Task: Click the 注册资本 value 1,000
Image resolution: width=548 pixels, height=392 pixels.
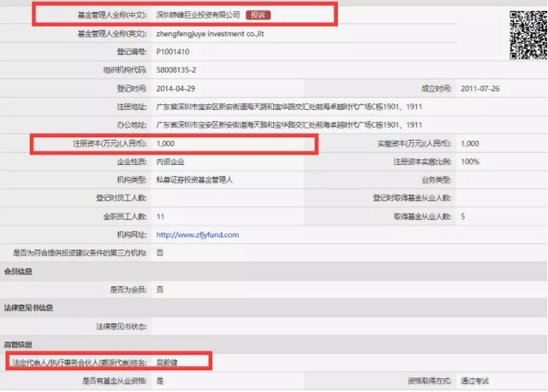Action: coord(166,143)
